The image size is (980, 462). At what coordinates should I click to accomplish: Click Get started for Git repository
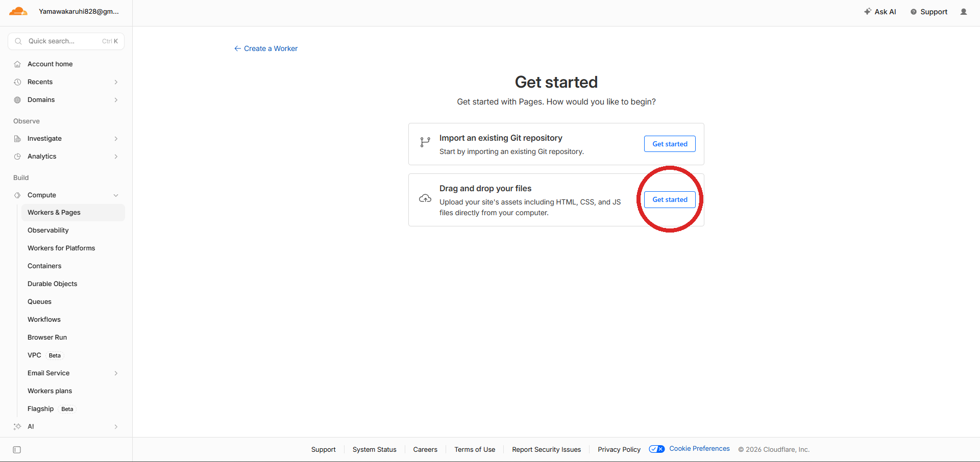click(670, 144)
